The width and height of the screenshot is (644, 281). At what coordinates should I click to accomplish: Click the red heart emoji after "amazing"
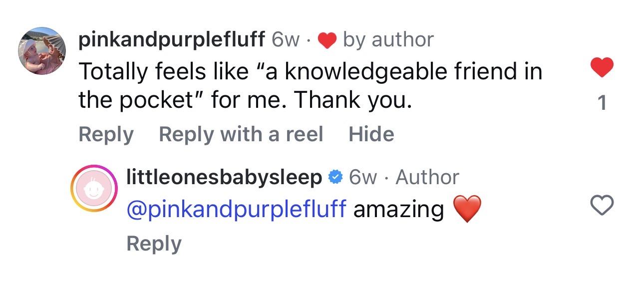tap(467, 209)
